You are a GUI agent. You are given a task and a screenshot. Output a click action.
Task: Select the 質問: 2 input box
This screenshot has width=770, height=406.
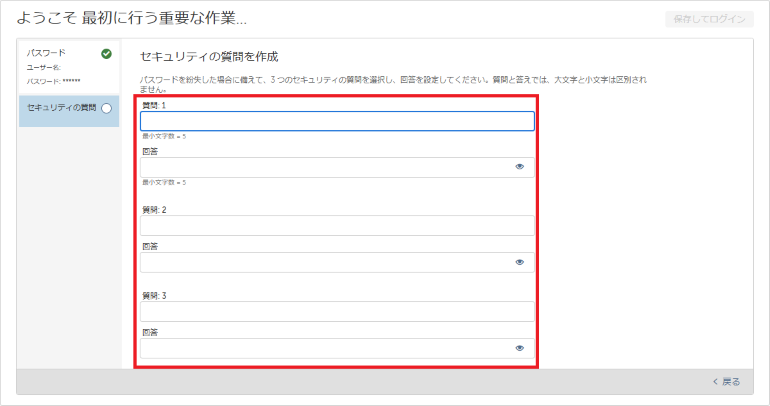[x=337, y=225]
